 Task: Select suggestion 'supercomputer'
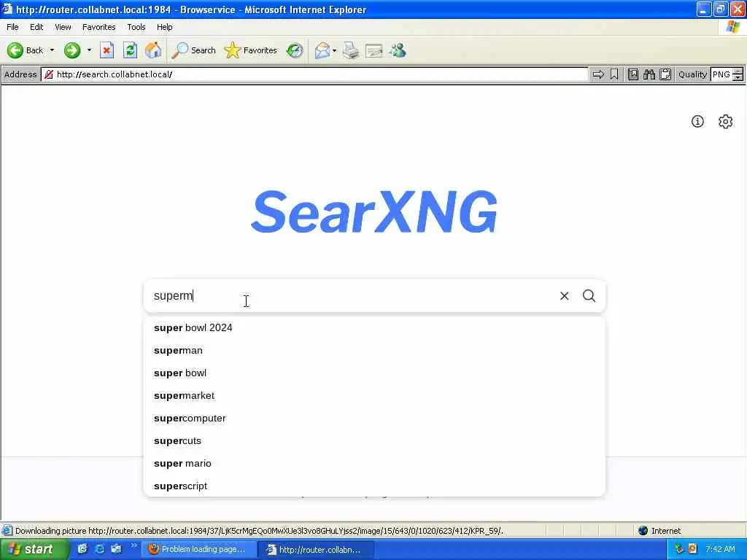point(374,418)
